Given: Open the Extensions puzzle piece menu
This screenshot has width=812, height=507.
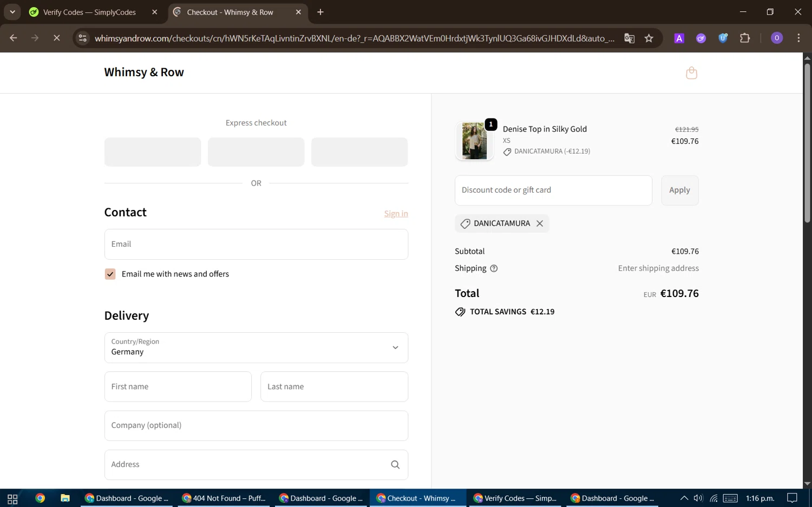Looking at the screenshot, I should click(x=745, y=38).
